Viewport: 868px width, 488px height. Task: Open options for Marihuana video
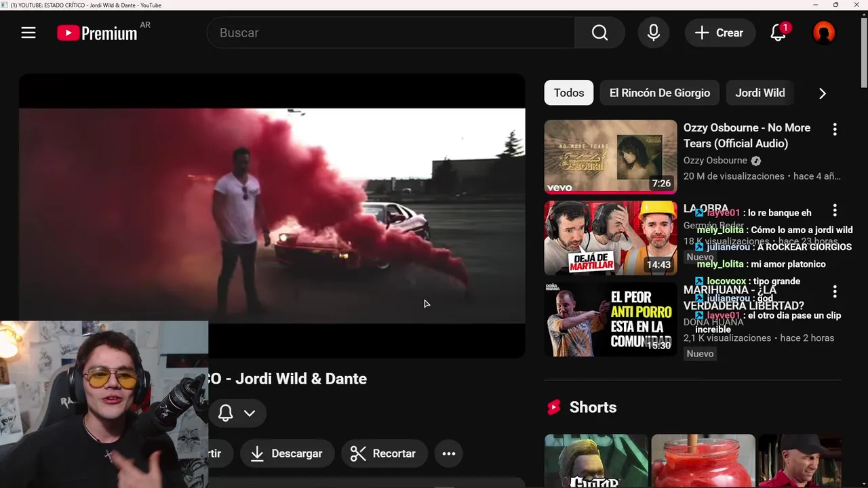[835, 291]
